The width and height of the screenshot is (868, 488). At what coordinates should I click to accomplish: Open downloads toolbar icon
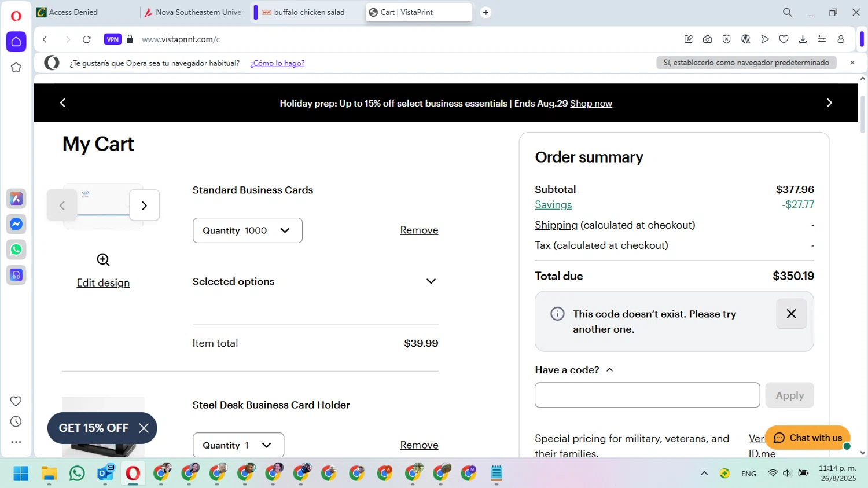[x=803, y=39]
